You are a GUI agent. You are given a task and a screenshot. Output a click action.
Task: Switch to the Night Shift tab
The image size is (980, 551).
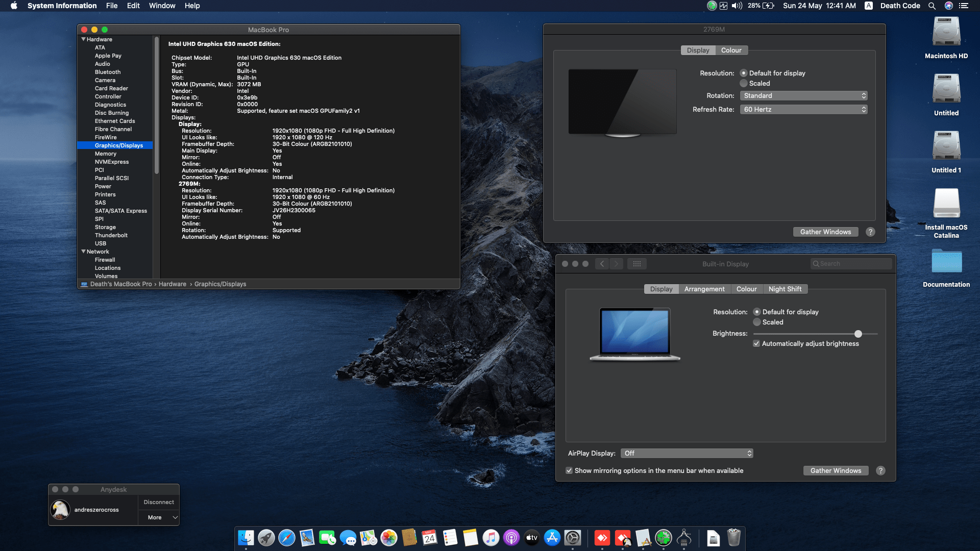tap(785, 289)
